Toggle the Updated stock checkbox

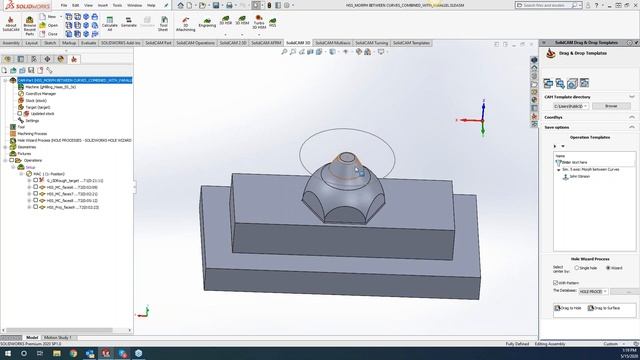coord(20,113)
